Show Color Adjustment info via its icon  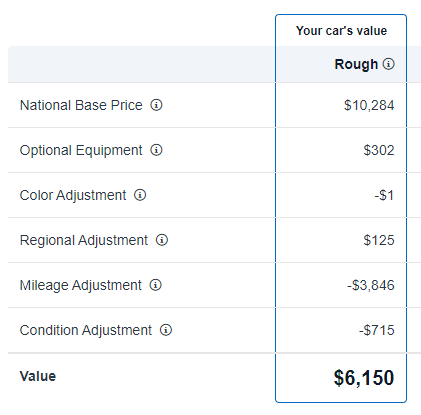point(140,195)
